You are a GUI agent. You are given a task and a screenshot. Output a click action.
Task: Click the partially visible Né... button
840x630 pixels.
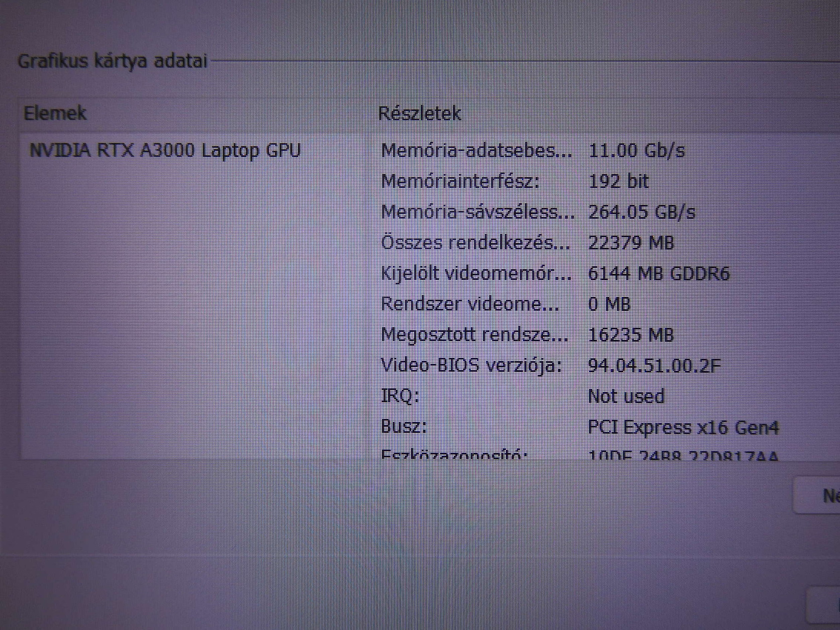(817, 495)
